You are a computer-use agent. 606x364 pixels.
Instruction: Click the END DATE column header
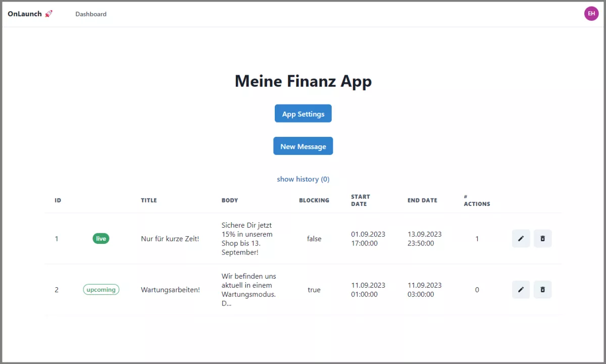(x=422, y=200)
